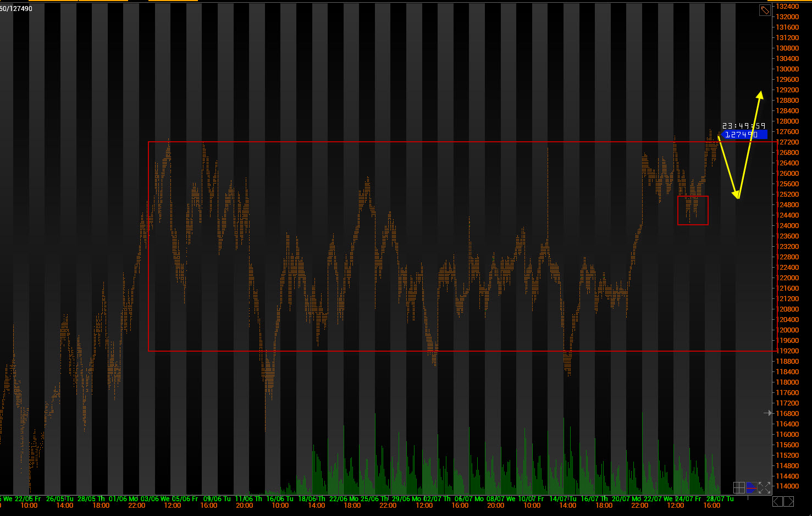Click the 25/06 Th date label

[x=374, y=499]
